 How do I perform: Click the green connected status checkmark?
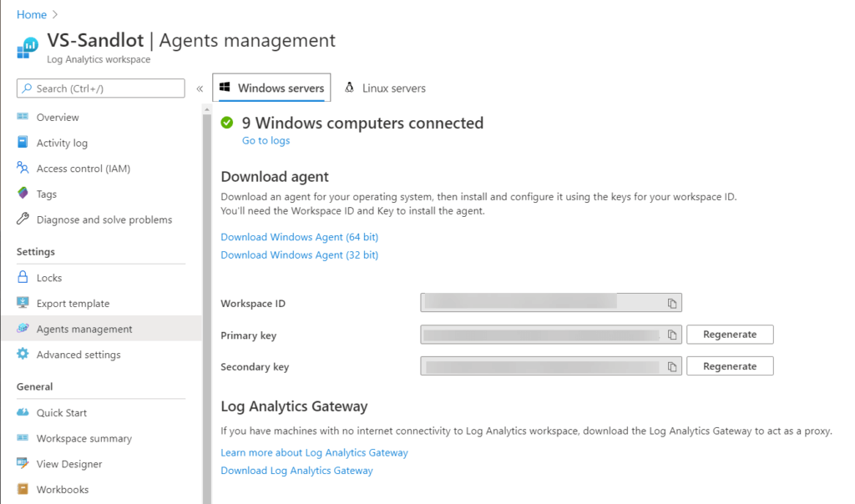click(x=227, y=123)
